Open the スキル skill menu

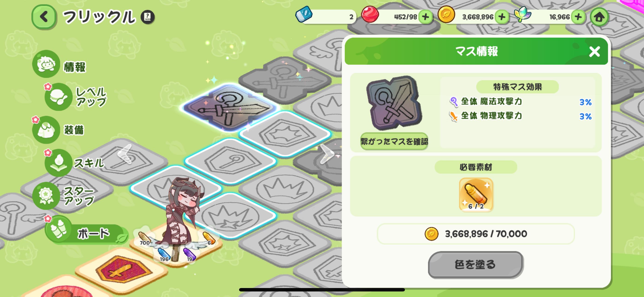(74, 163)
